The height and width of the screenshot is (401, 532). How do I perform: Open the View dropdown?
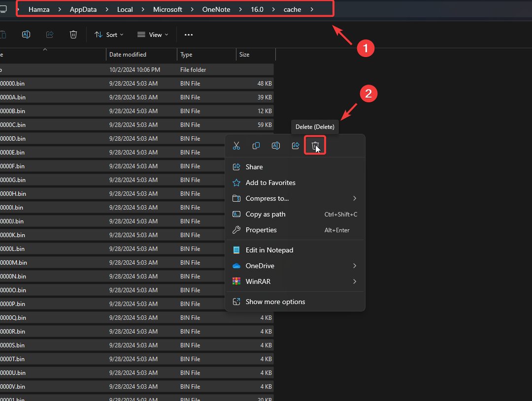153,34
